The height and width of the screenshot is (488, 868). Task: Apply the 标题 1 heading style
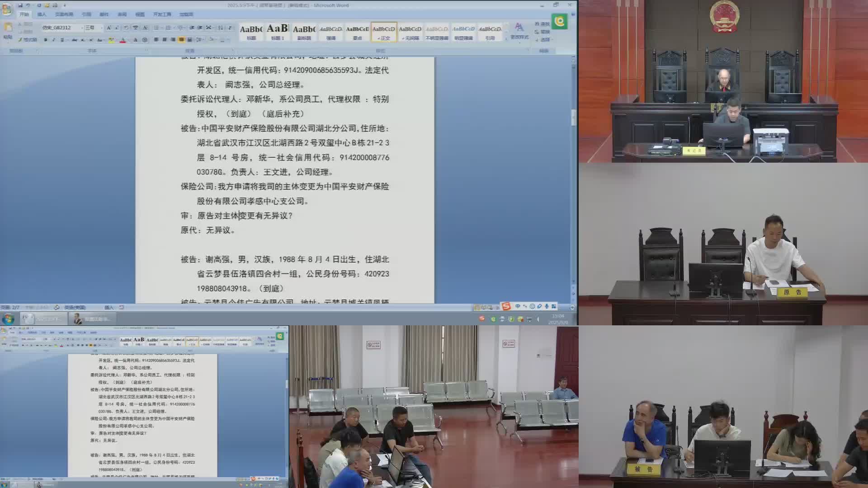[x=278, y=32]
